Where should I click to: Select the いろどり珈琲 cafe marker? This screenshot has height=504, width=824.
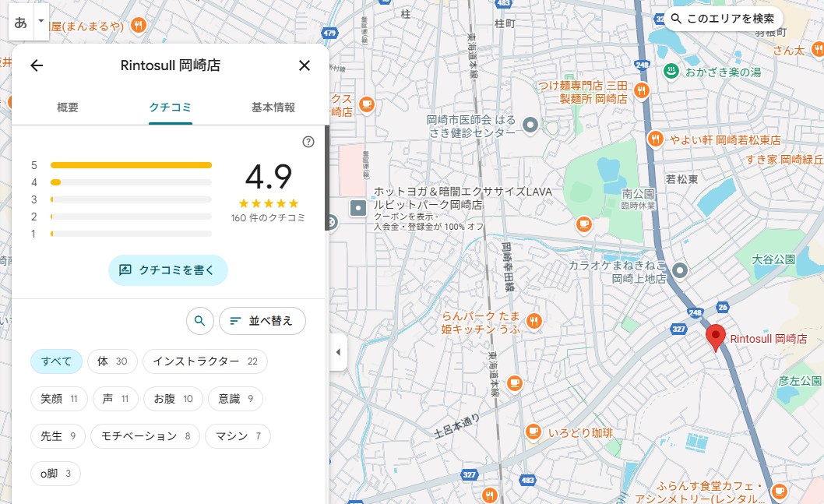tap(533, 432)
